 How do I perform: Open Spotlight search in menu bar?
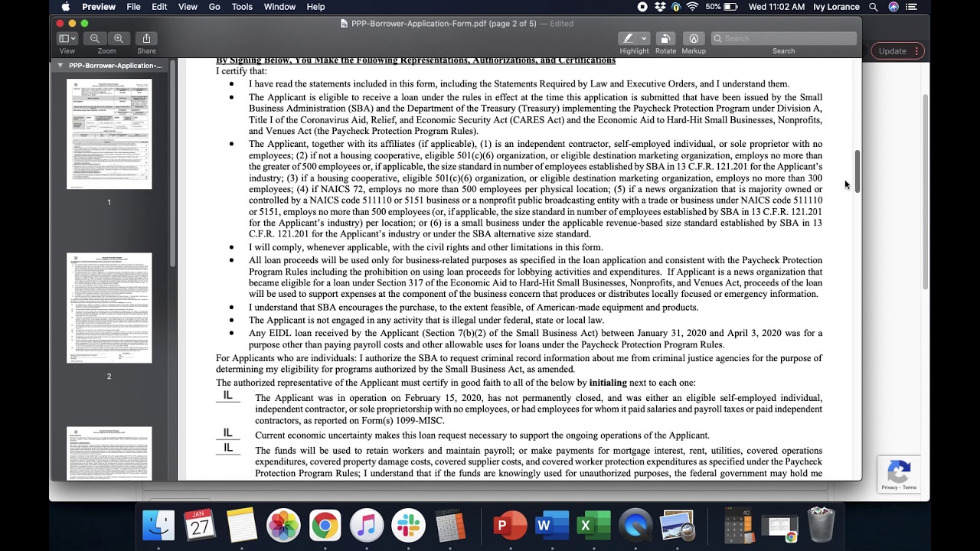874,7
